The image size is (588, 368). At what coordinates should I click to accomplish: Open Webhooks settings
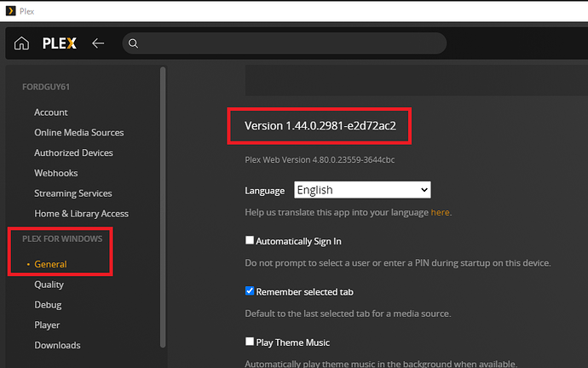click(x=56, y=173)
